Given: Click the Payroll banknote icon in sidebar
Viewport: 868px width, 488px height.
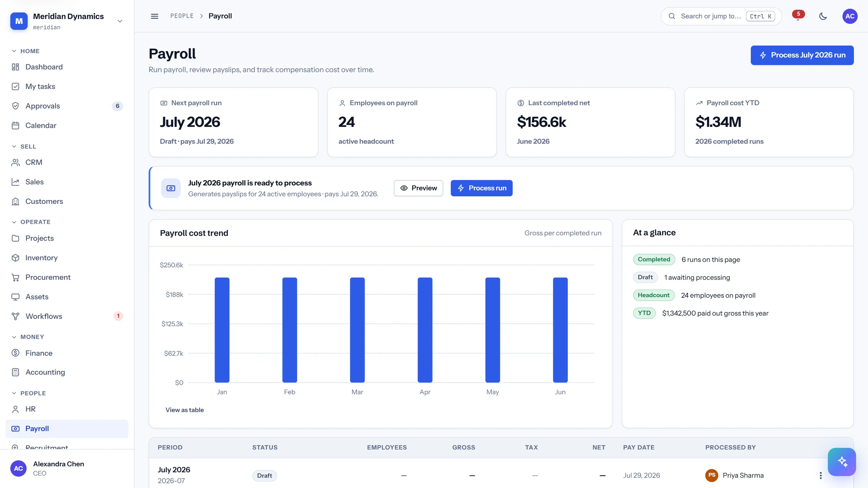Looking at the screenshot, I should [15, 429].
